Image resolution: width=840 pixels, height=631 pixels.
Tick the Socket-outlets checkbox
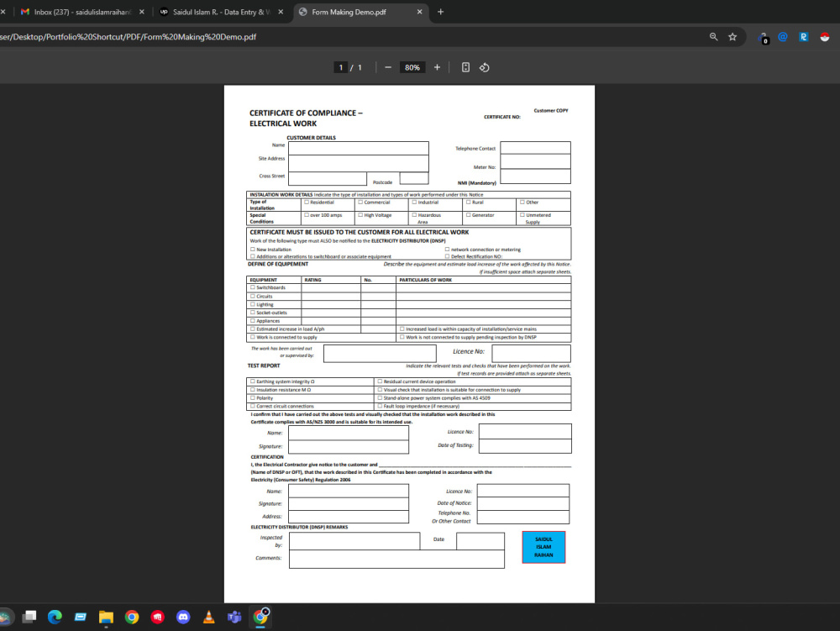point(253,313)
